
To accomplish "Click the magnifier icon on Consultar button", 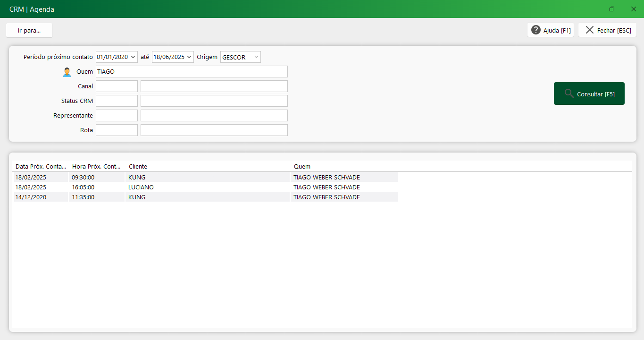I will (x=569, y=93).
